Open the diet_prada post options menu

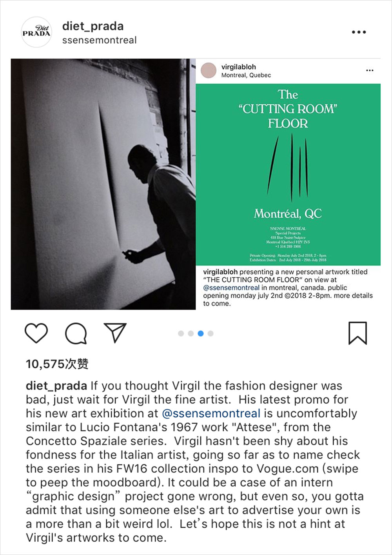tap(359, 32)
